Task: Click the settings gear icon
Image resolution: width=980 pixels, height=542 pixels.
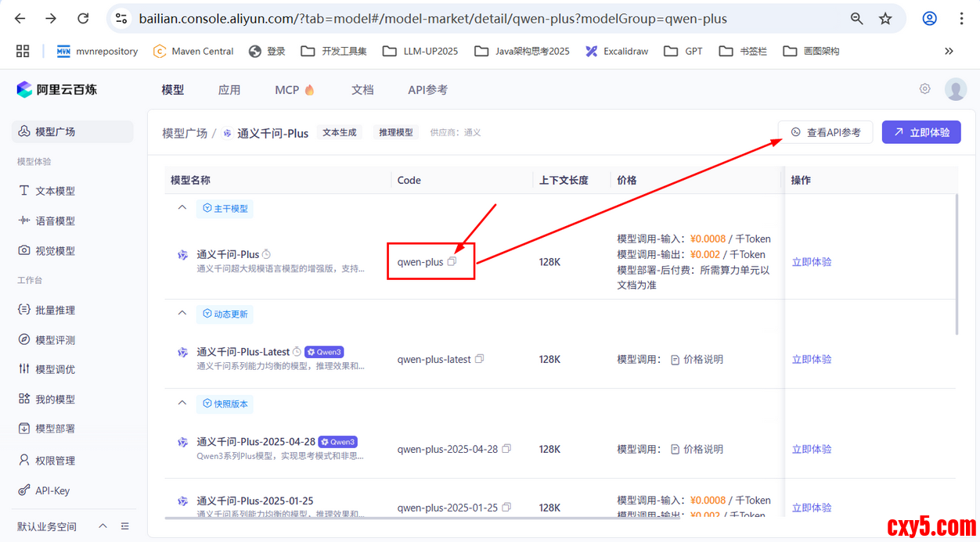Action: click(924, 89)
